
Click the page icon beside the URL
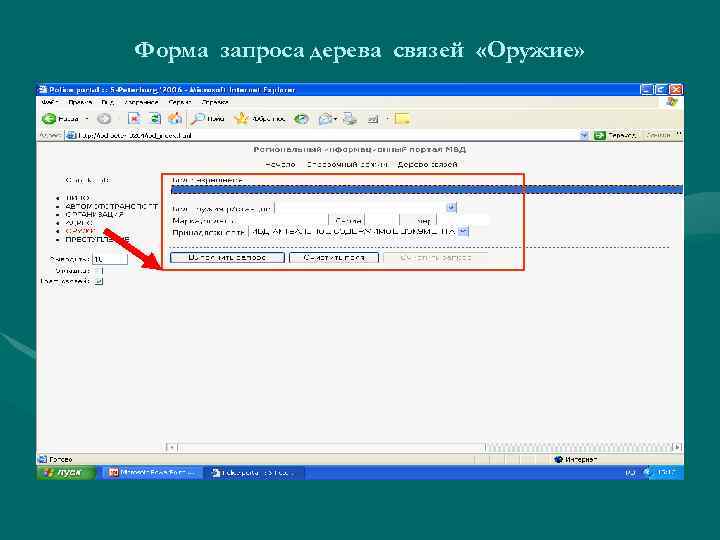click(x=71, y=135)
